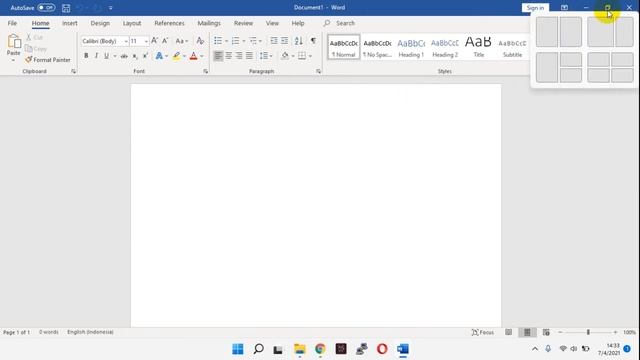The height and width of the screenshot is (360, 640).
Task: Open the Windows Start button
Action: click(x=238, y=349)
